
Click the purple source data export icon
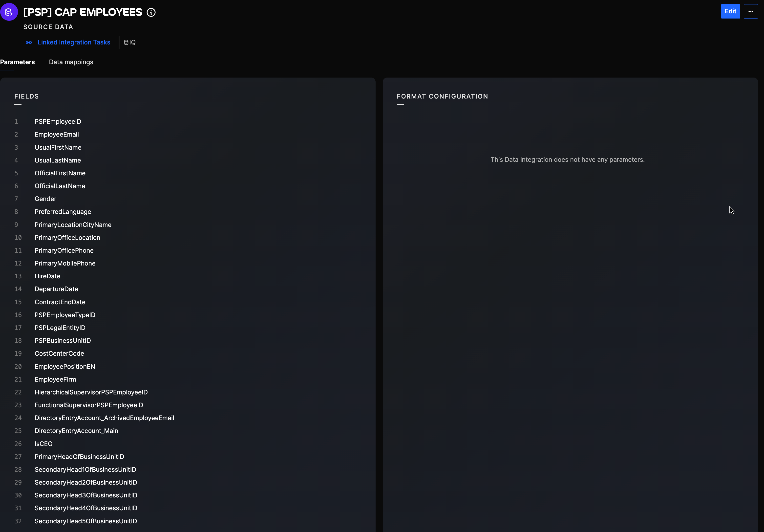click(x=9, y=12)
